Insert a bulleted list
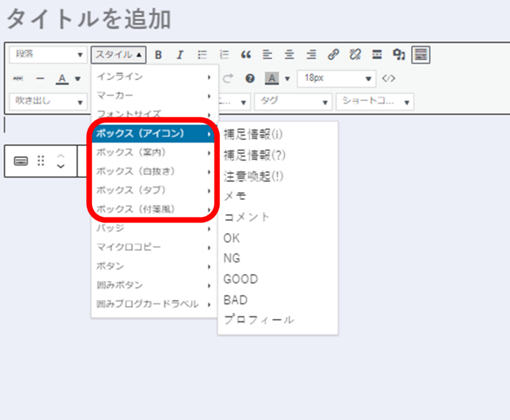This screenshot has height=420, width=510. tap(202, 55)
